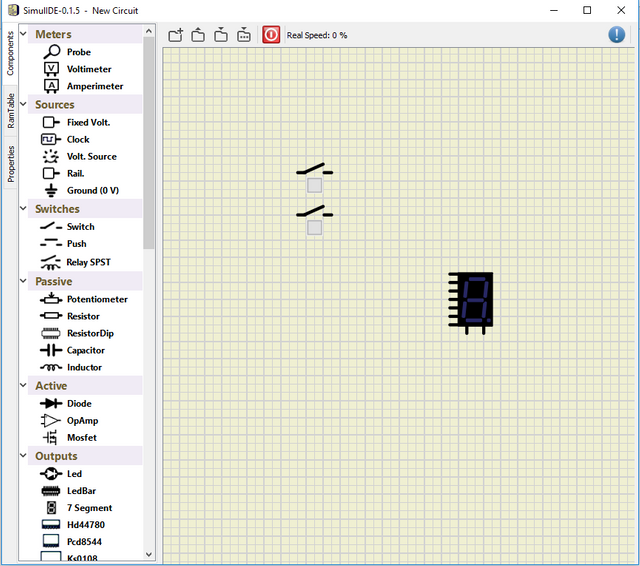Screen dimensions: 640x566
Task: Click the New Circuit toolbar icon
Action: [x=176, y=35]
